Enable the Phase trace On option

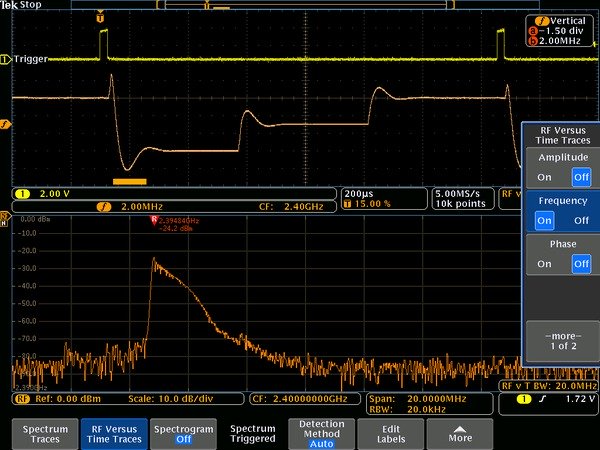tap(545, 264)
